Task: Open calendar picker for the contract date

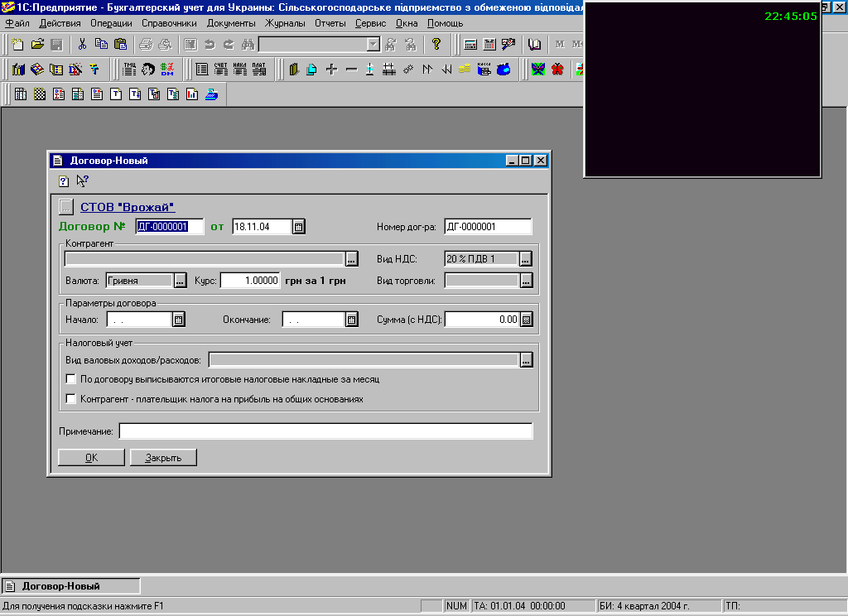Action: click(x=298, y=227)
